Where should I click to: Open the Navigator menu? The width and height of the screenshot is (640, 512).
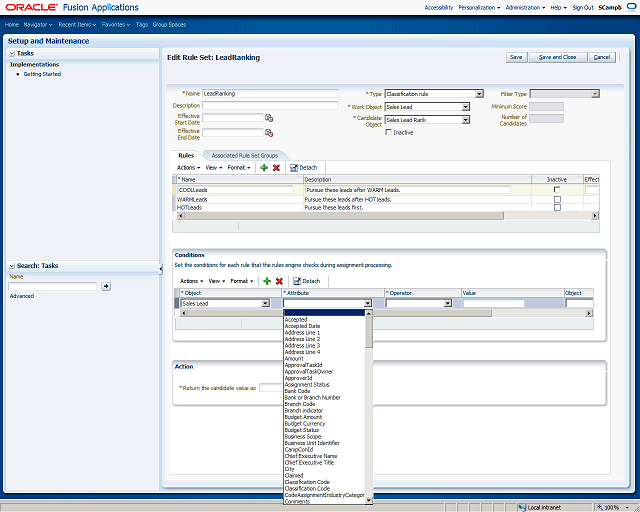(x=38, y=24)
